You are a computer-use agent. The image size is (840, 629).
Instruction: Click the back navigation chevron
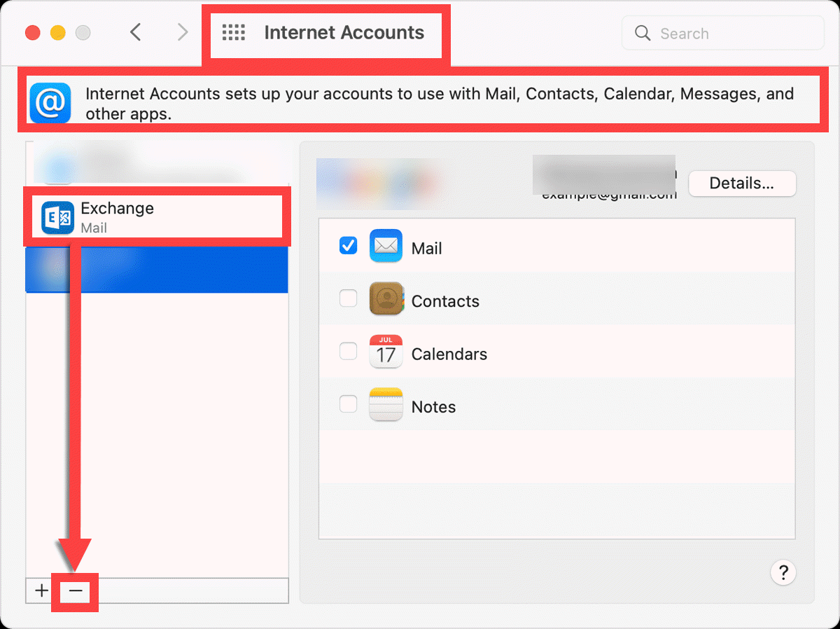[136, 32]
